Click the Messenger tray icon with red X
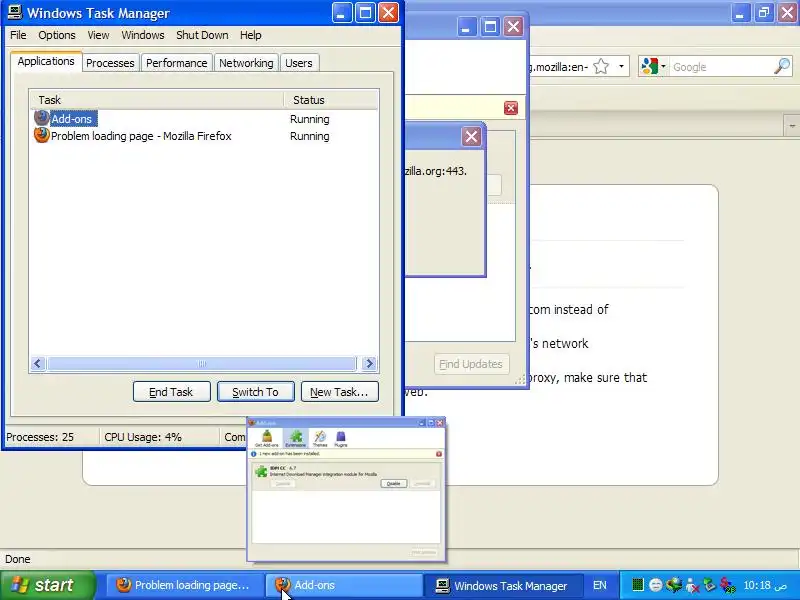 tap(692, 585)
